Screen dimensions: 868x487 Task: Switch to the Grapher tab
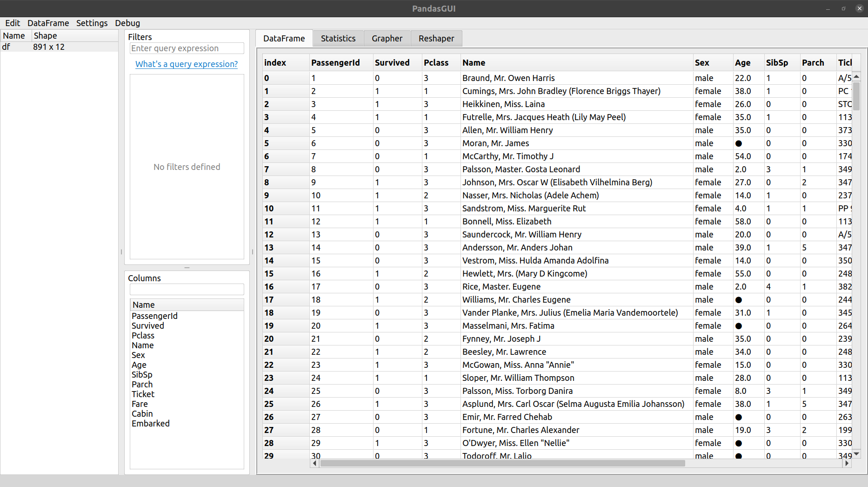pos(387,39)
